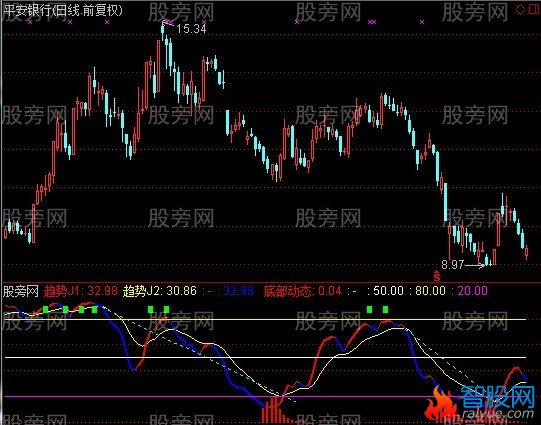Click the red S marker below the candlesticks
This screenshot has height=425, width=541.
[437, 276]
